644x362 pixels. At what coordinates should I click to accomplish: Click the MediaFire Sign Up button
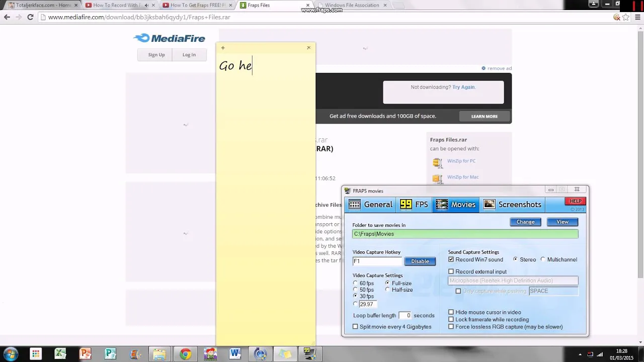156,55
